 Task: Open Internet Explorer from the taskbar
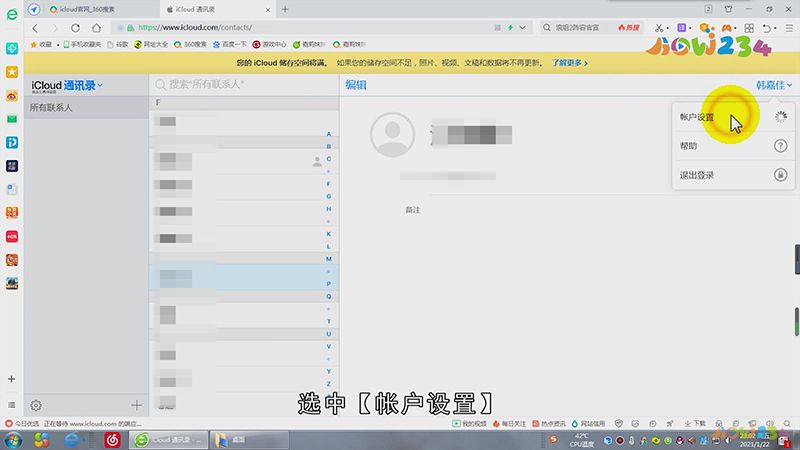pyautogui.click(x=72, y=440)
